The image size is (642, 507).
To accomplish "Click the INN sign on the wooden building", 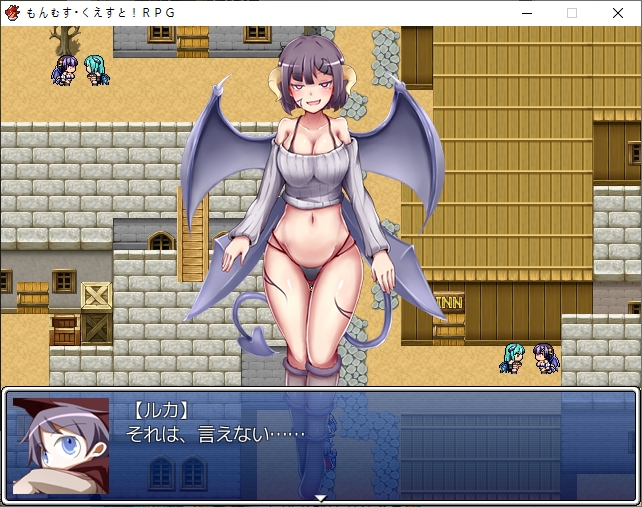I will (x=449, y=303).
